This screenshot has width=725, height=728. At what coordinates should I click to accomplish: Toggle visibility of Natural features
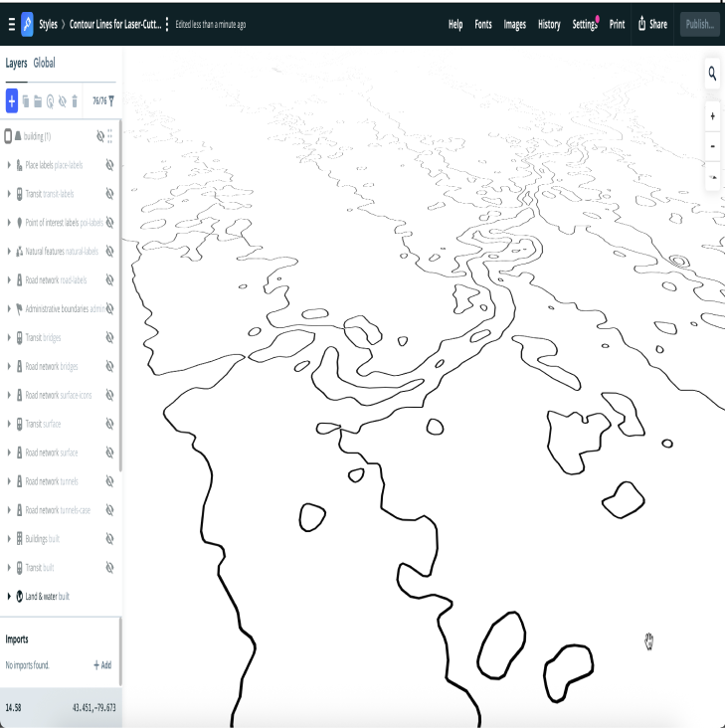pos(110,252)
